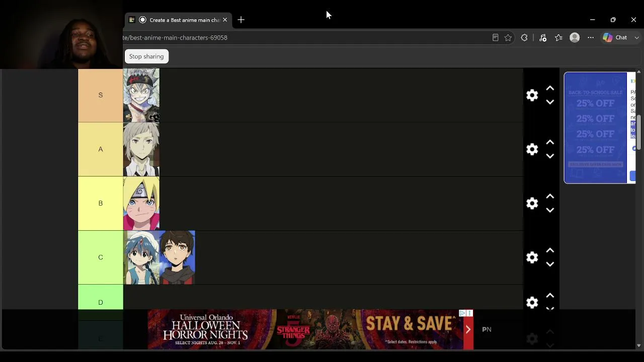Open the favorites list
Viewport: 644px width, 362px height.
point(558,38)
